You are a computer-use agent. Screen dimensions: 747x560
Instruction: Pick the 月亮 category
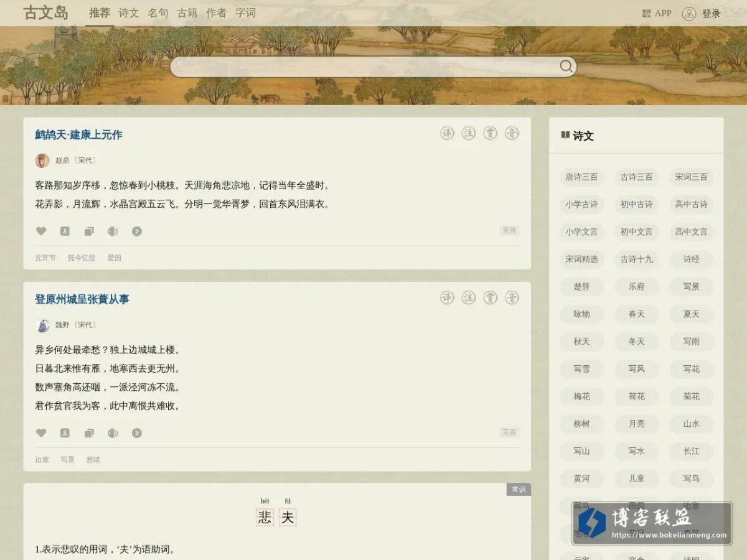tap(636, 423)
